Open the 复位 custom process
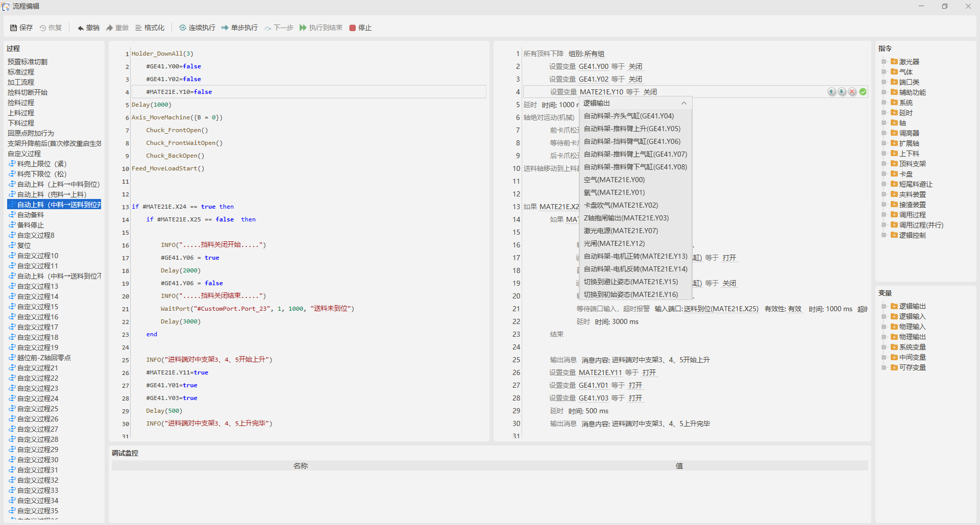Viewport: 980px width, 525px height. (x=24, y=245)
